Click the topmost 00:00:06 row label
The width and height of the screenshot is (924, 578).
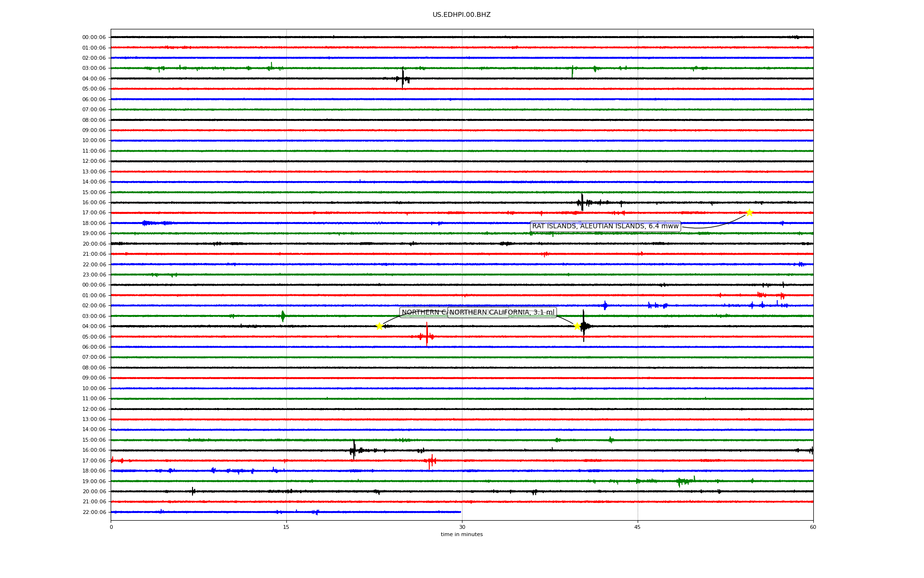pos(94,37)
